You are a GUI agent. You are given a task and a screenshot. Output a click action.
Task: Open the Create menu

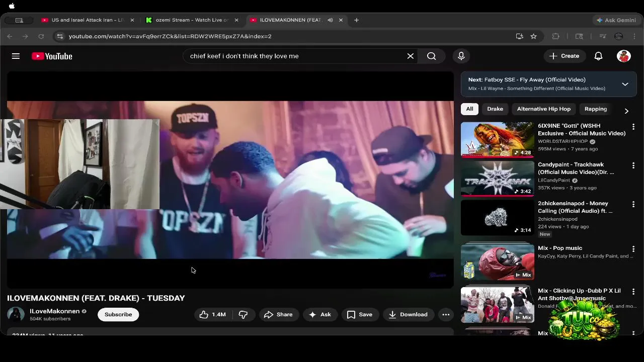point(565,56)
